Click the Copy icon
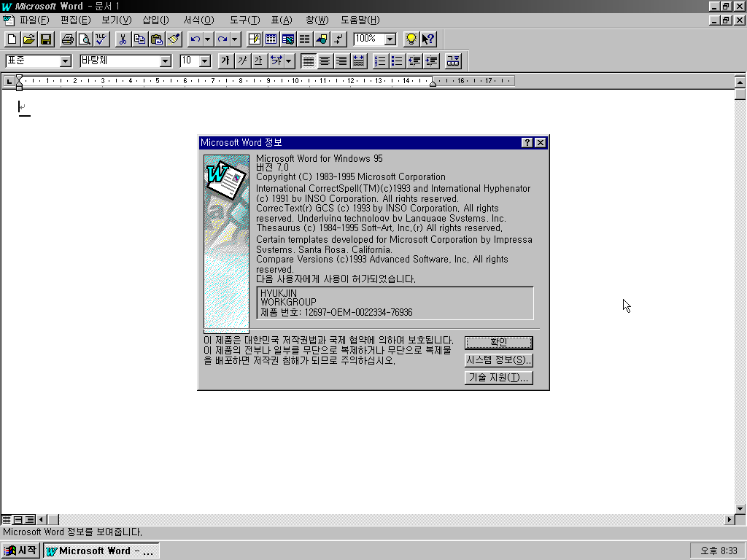 139,39
